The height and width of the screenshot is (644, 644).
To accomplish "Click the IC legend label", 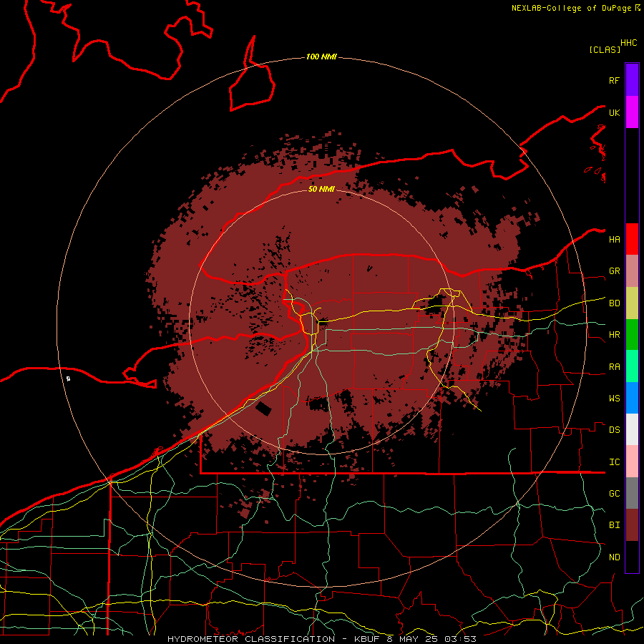I will pos(614,462).
